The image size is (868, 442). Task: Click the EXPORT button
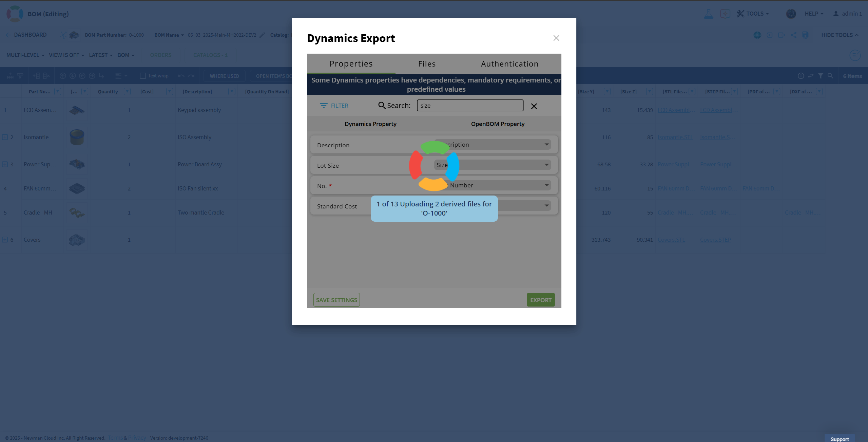point(540,300)
